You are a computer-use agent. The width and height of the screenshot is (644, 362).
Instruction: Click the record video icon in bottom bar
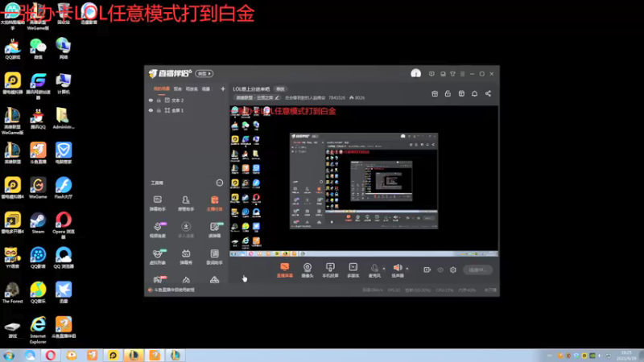427,269
